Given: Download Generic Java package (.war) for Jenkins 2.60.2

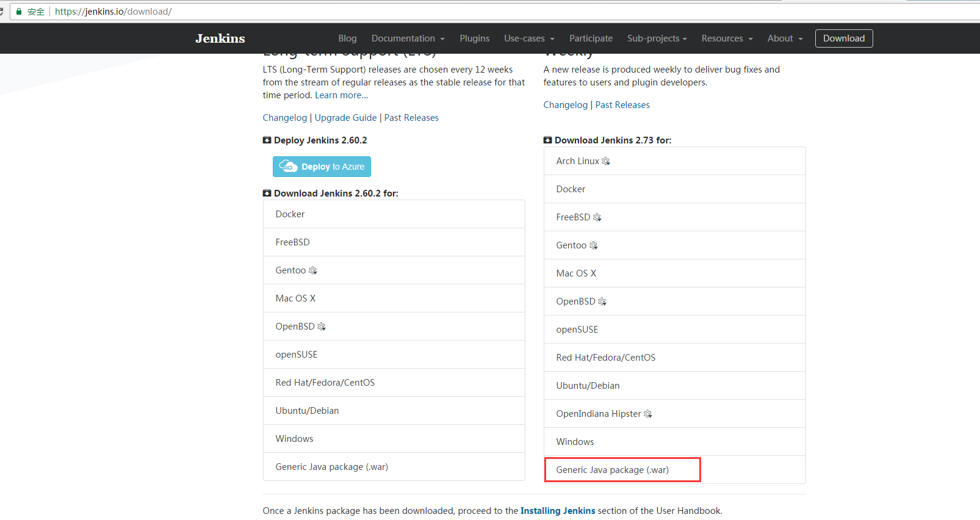Looking at the screenshot, I should coord(394,467).
